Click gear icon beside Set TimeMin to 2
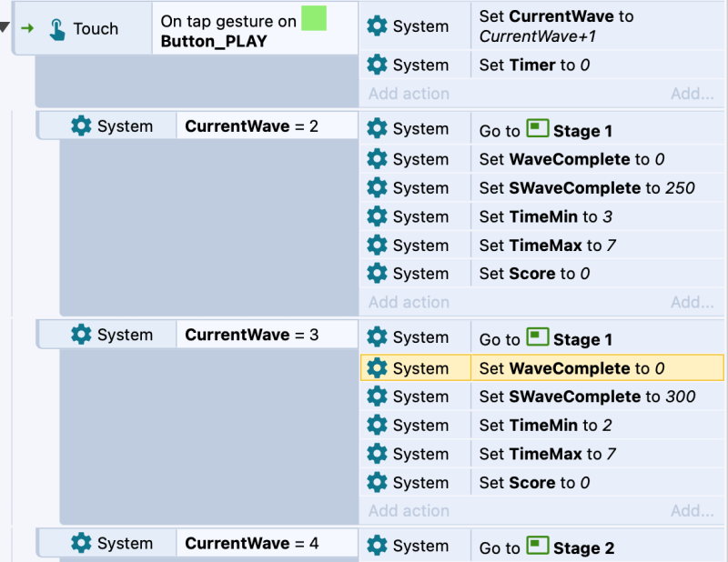Viewport: 728px width, 562px height. click(377, 425)
